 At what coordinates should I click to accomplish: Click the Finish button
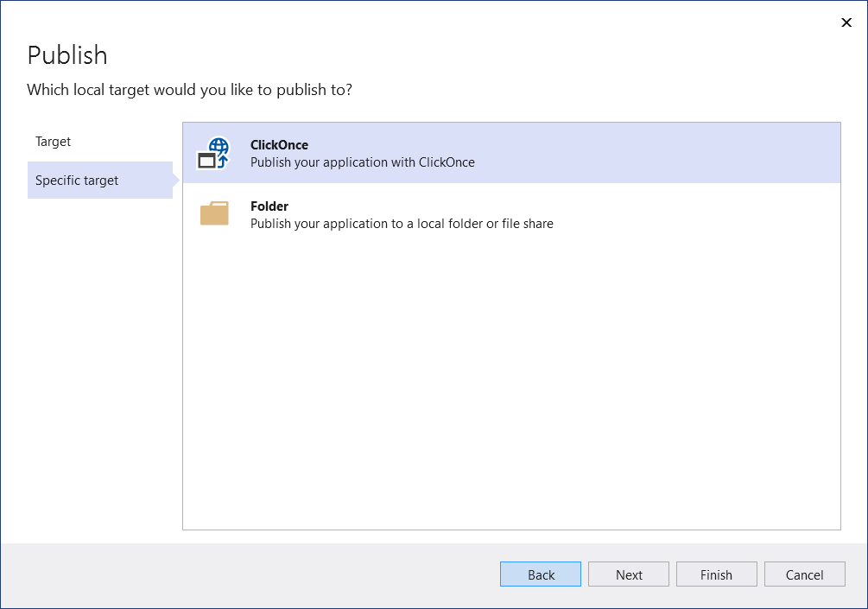pos(716,574)
